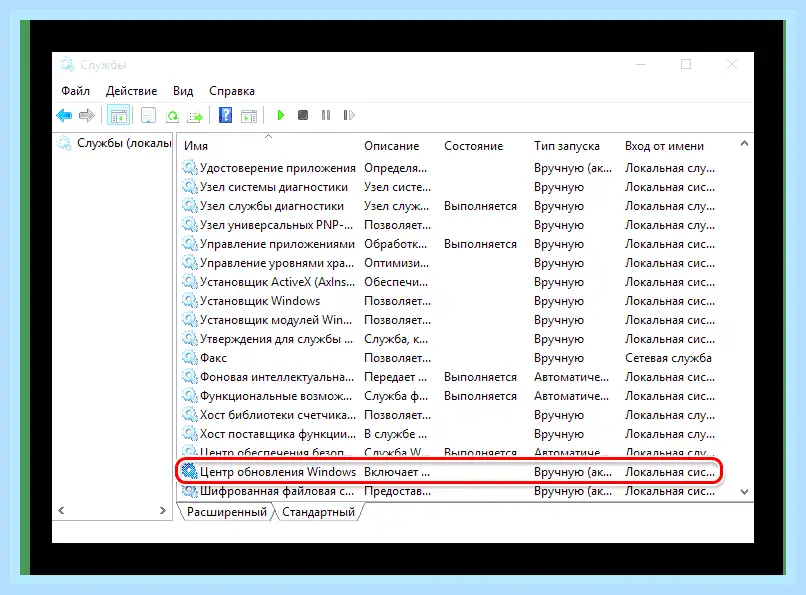Image resolution: width=806 pixels, height=595 pixels.
Task: Click the gear icon beside Установщик Windows
Action: pos(190,301)
